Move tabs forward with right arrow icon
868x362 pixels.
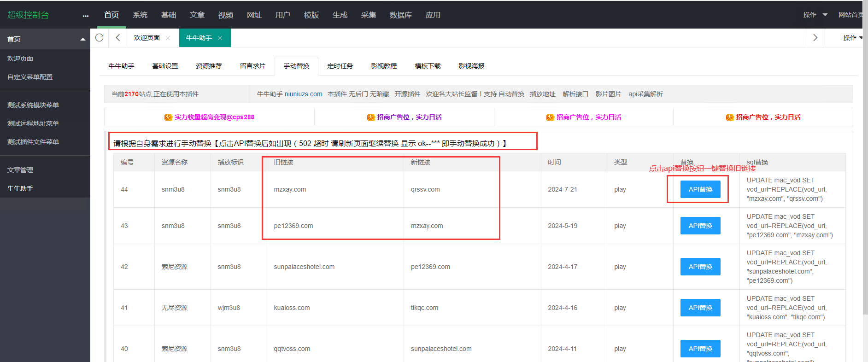pos(815,37)
